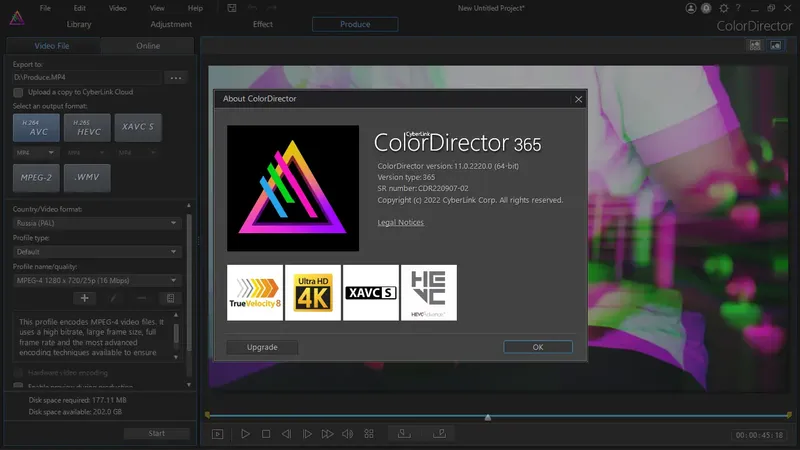Switch to the Effect module

[x=263, y=24]
